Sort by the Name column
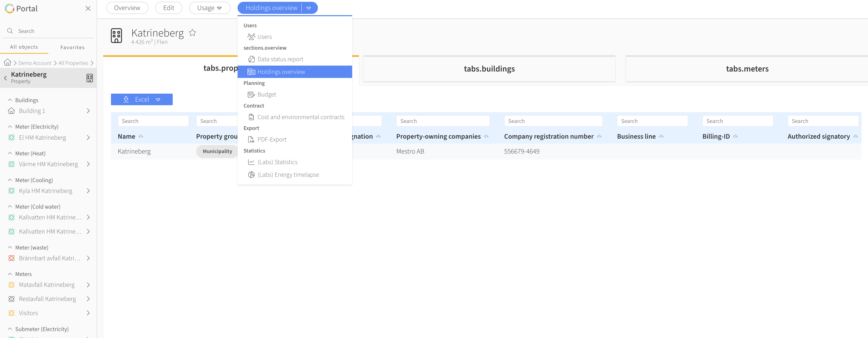868x338 pixels. point(130,136)
